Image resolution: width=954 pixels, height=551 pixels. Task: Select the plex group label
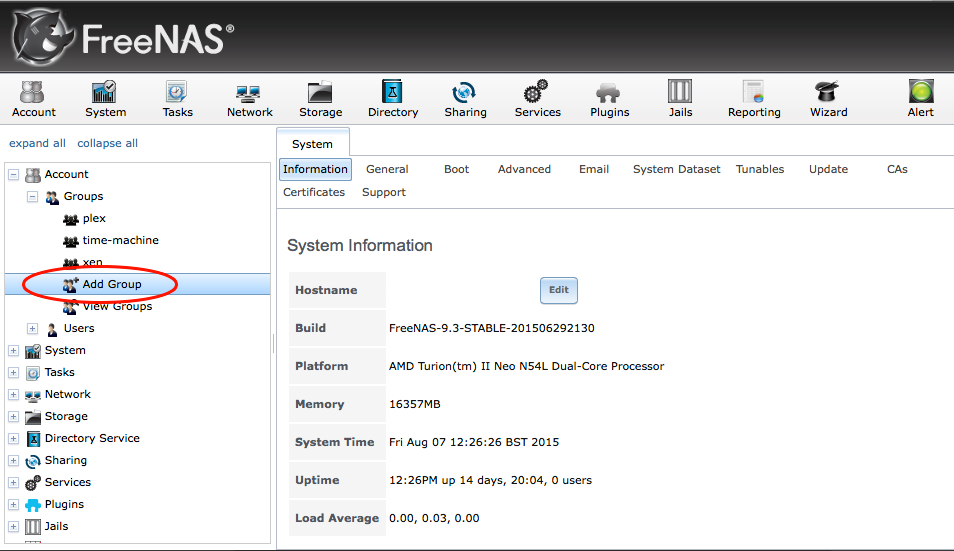(94, 218)
